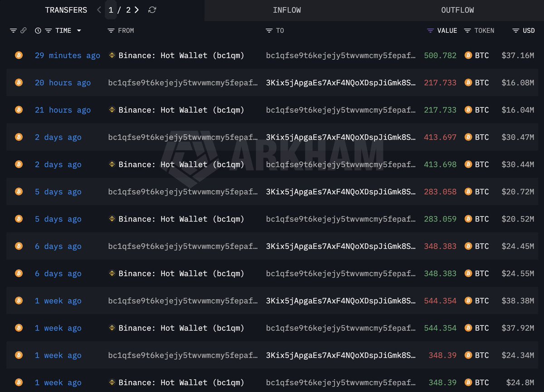Switch to the INFLOW tab

[x=287, y=10]
